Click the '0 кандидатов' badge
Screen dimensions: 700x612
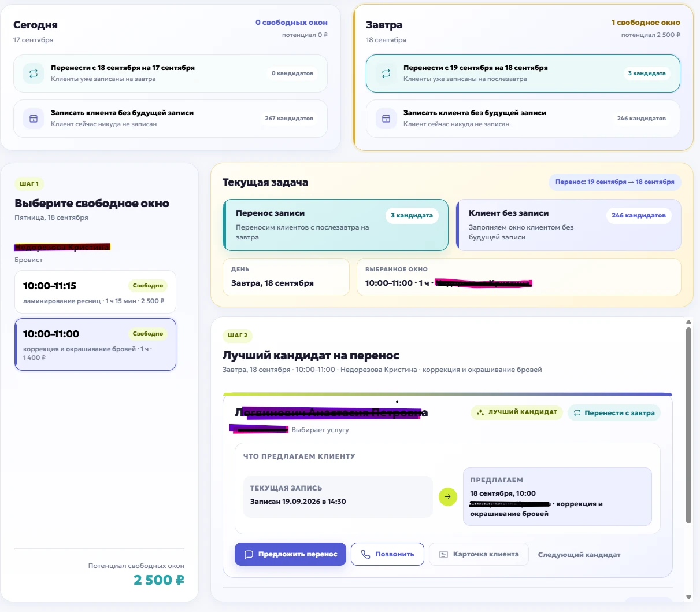(x=292, y=73)
